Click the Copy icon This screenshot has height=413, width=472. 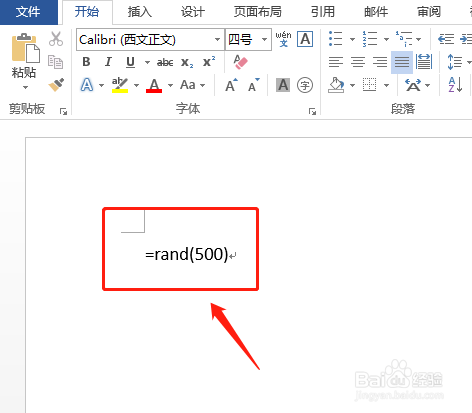pyautogui.click(x=55, y=62)
